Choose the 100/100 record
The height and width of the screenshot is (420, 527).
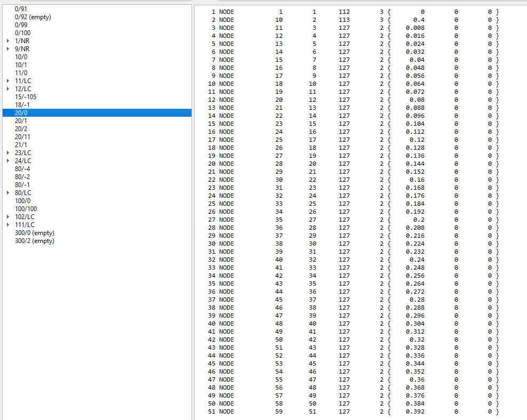(x=26, y=209)
